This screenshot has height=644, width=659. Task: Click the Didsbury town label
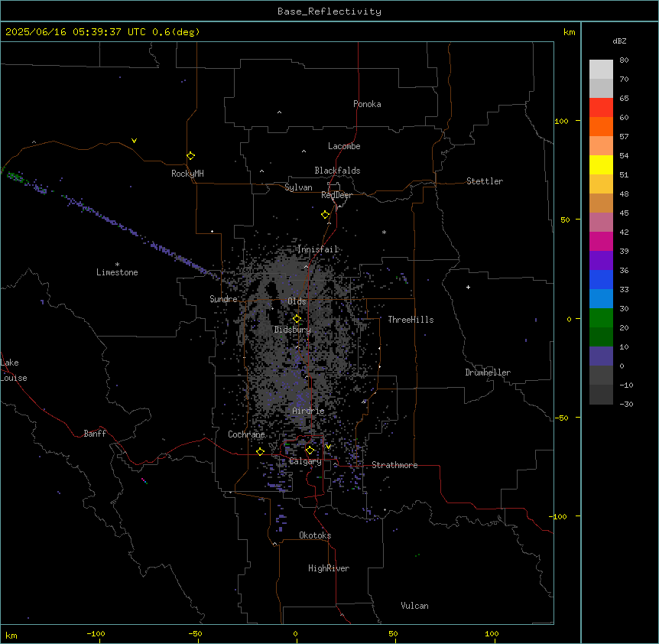tap(293, 330)
